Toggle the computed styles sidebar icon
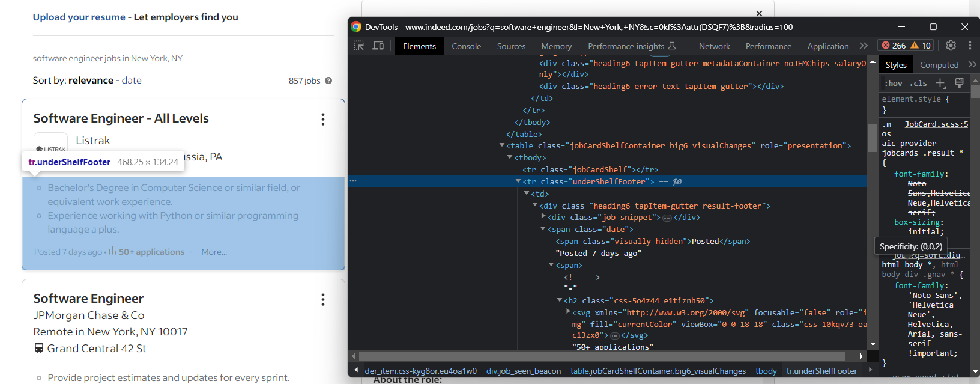Viewport: 980px width, 384px height. click(x=959, y=83)
